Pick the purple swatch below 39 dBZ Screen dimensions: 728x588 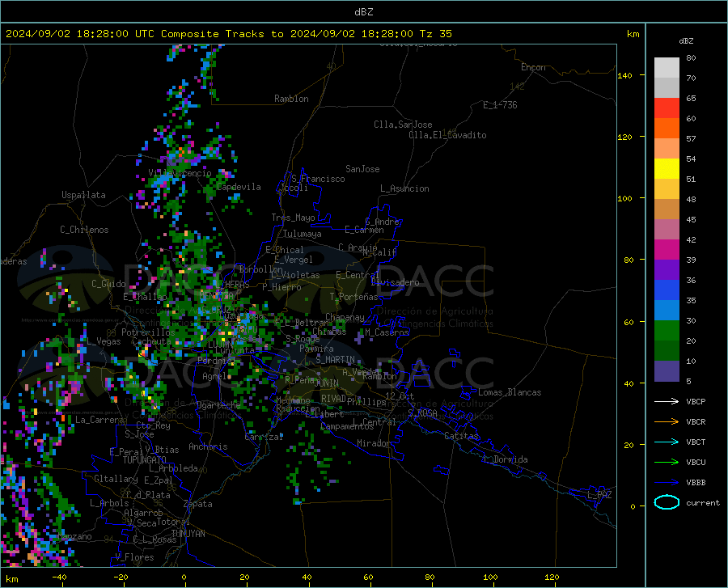pyautogui.click(x=667, y=270)
